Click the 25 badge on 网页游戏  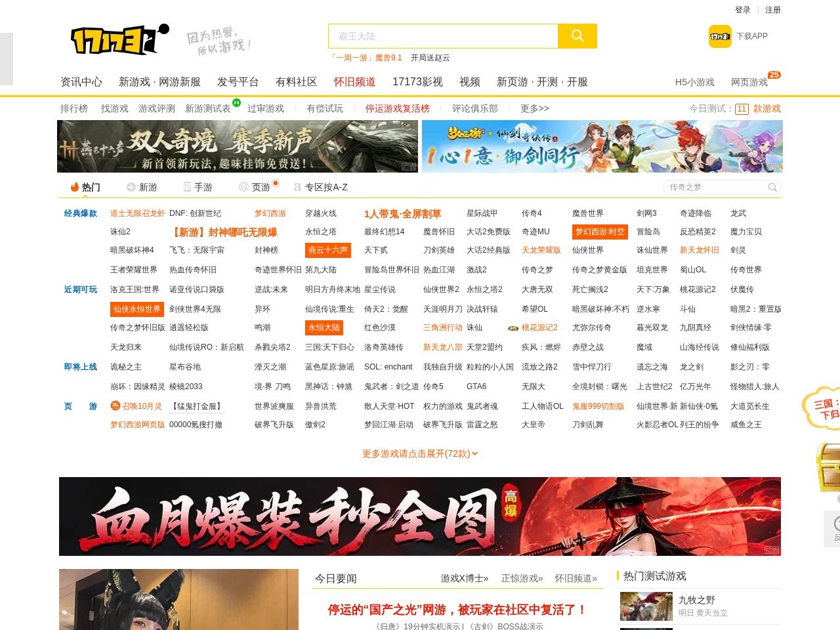tap(774, 75)
